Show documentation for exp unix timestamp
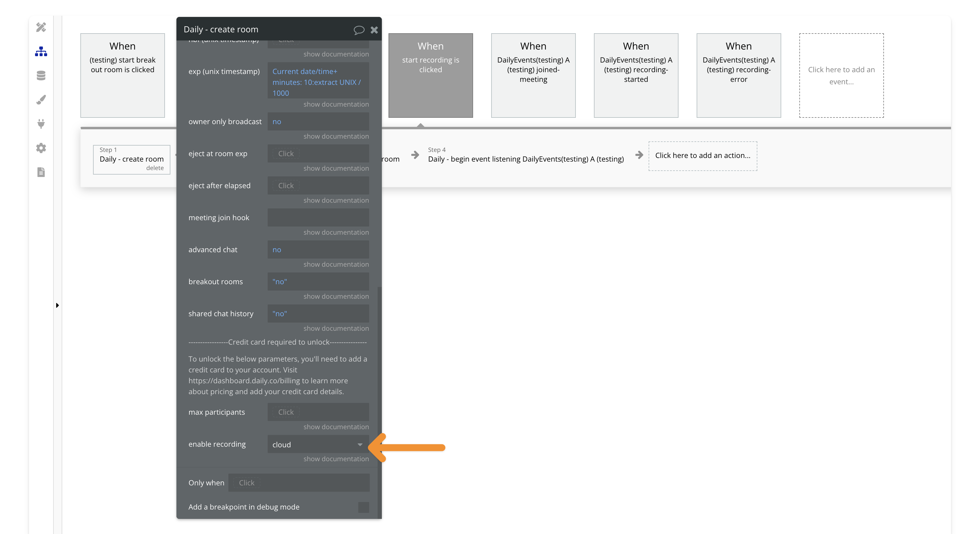This screenshot has width=980, height=534. [x=336, y=104]
